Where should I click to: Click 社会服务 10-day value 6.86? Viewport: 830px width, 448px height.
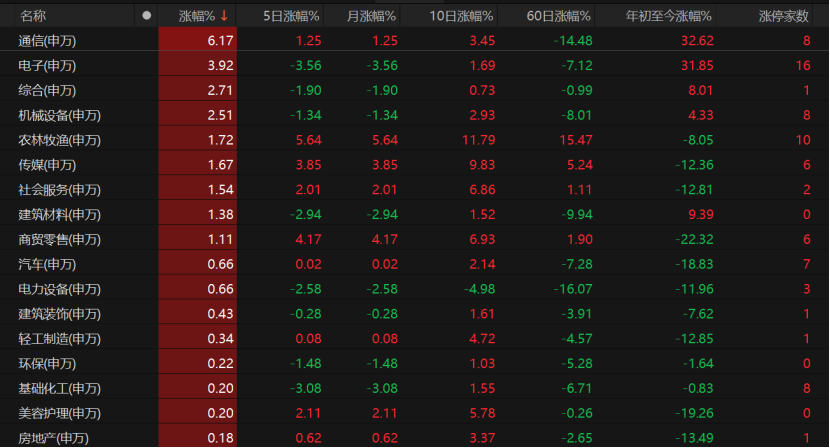point(482,190)
